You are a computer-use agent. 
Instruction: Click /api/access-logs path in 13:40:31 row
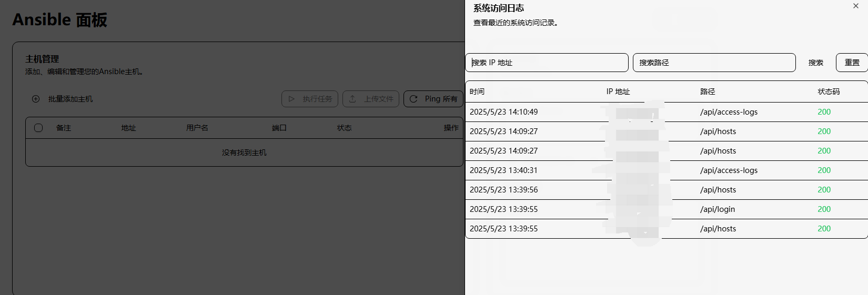[729, 170]
